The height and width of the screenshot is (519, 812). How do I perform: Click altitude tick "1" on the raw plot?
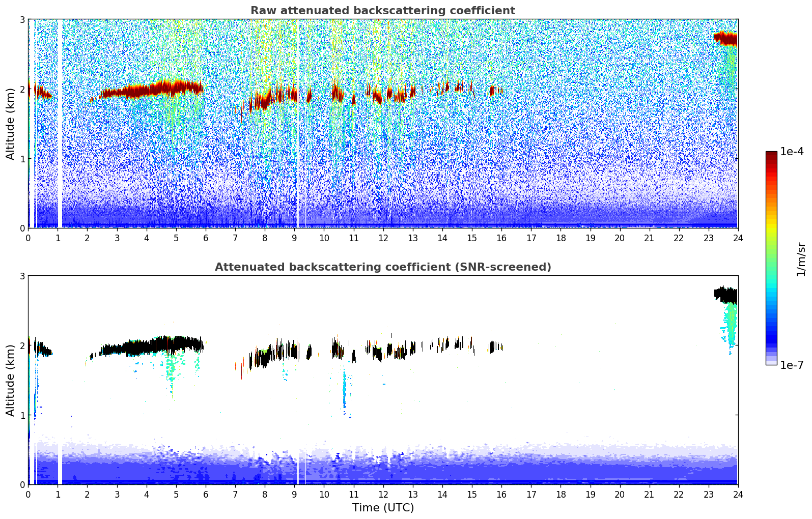click(x=22, y=159)
